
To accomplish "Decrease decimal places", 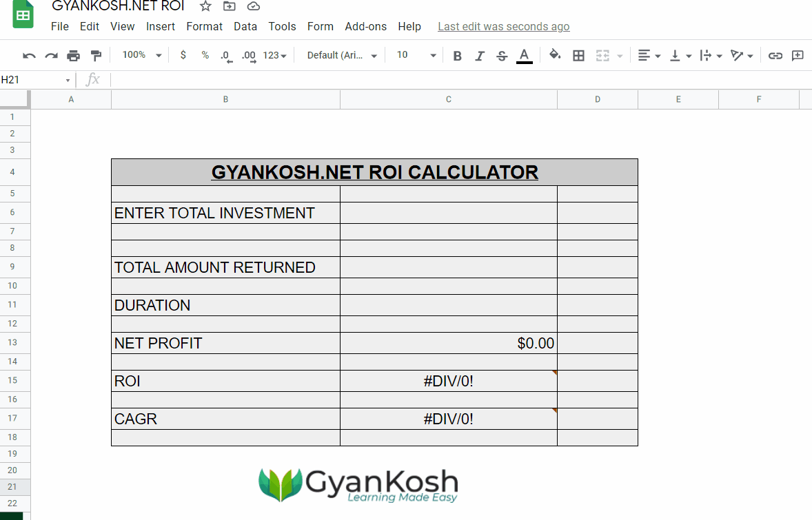I will click(225, 55).
